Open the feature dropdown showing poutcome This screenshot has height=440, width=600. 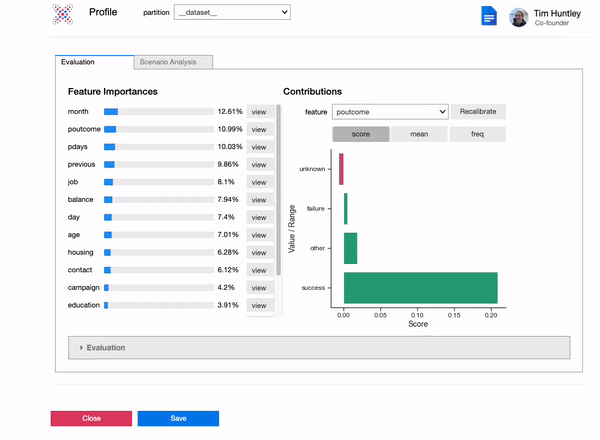click(x=390, y=112)
